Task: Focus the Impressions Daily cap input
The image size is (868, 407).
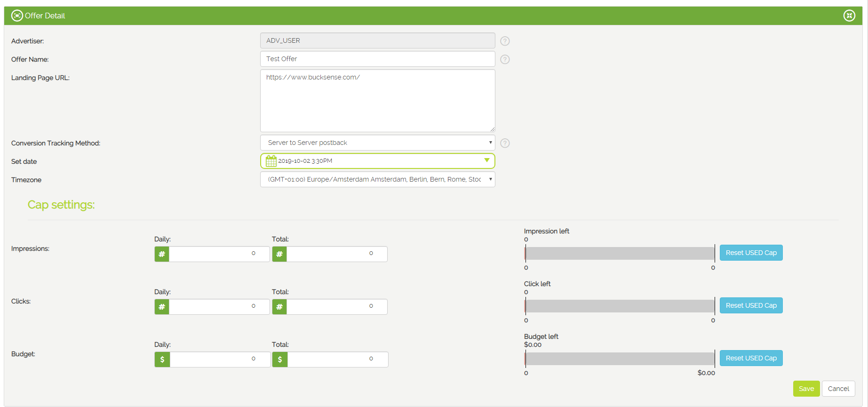Action: (x=219, y=254)
